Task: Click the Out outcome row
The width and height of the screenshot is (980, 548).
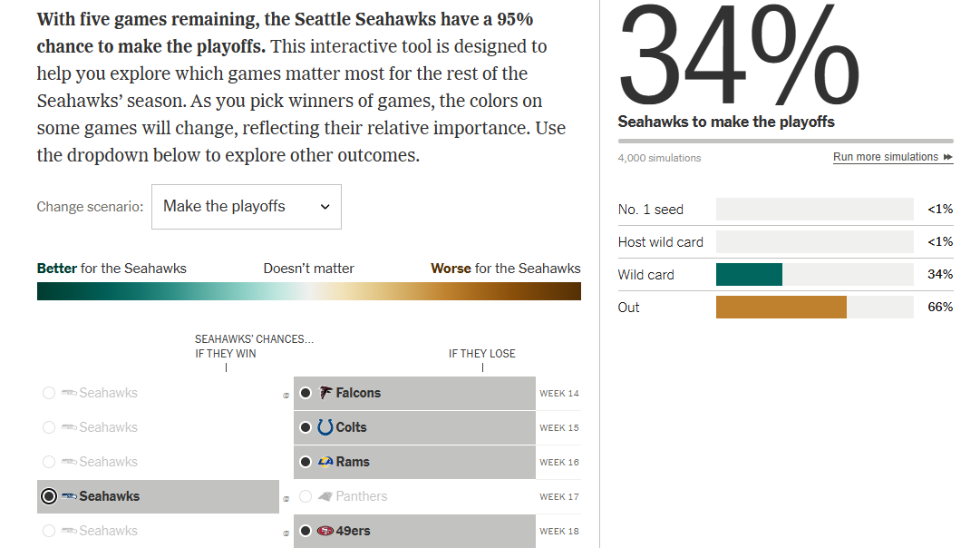Action: 785,308
